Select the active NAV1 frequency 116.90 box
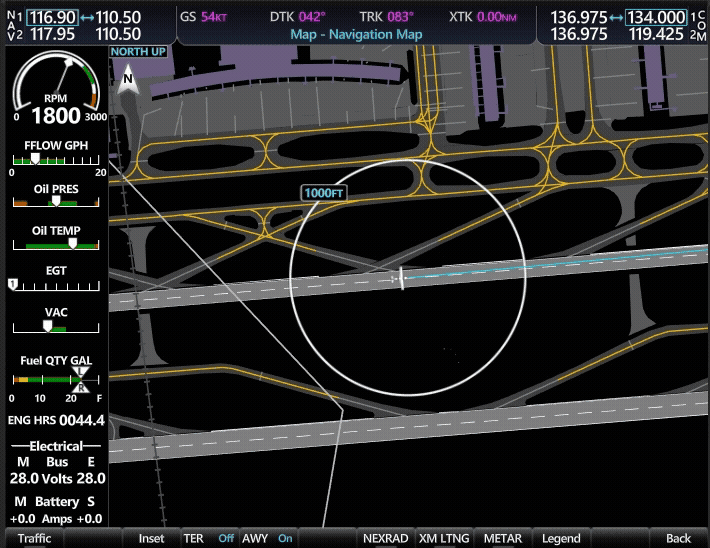 [x=53, y=18]
